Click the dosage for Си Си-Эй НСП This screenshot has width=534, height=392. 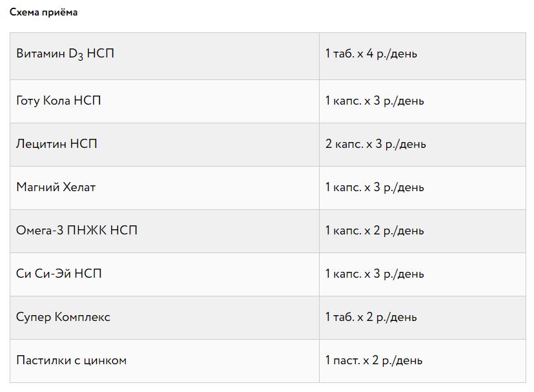point(375,273)
